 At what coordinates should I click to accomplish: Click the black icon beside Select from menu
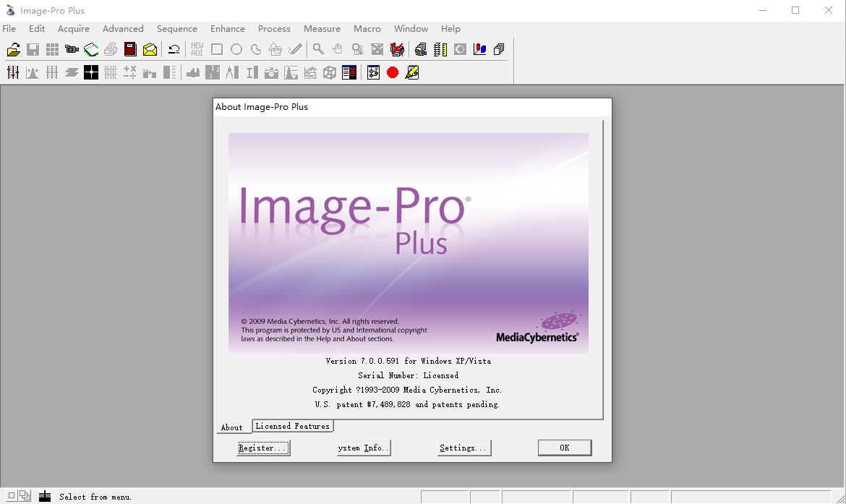45,496
